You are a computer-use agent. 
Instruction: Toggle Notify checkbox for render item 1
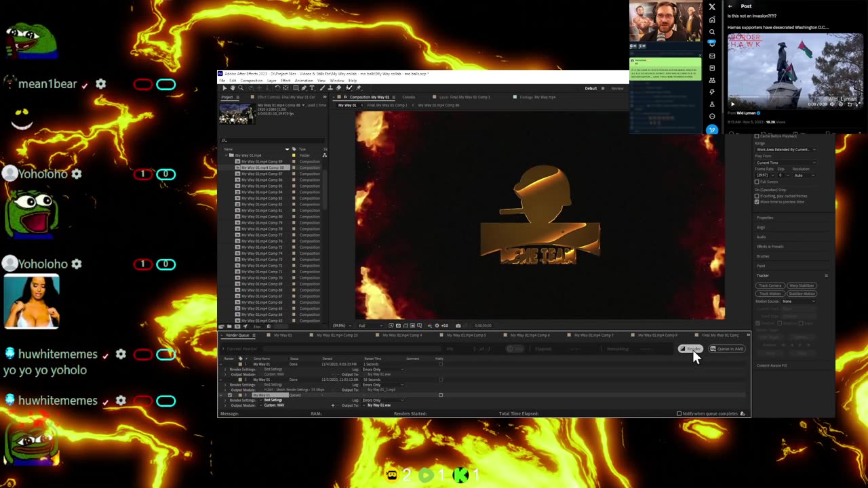click(x=441, y=364)
